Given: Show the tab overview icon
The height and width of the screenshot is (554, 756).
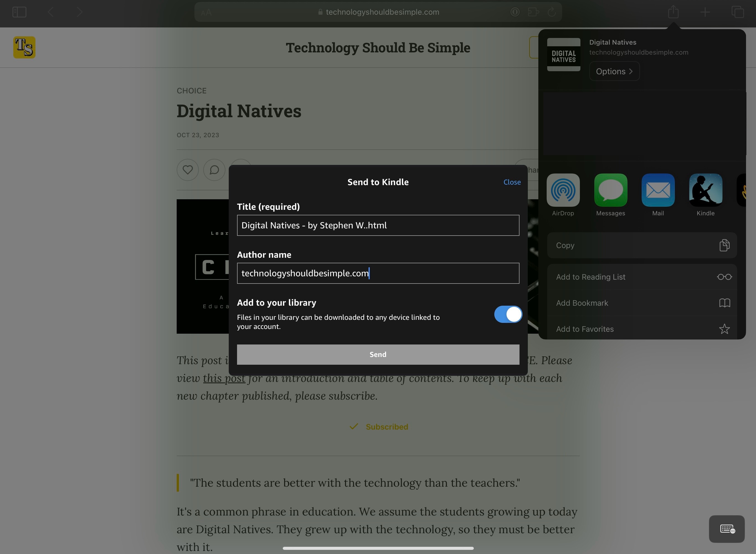Looking at the screenshot, I should [737, 12].
